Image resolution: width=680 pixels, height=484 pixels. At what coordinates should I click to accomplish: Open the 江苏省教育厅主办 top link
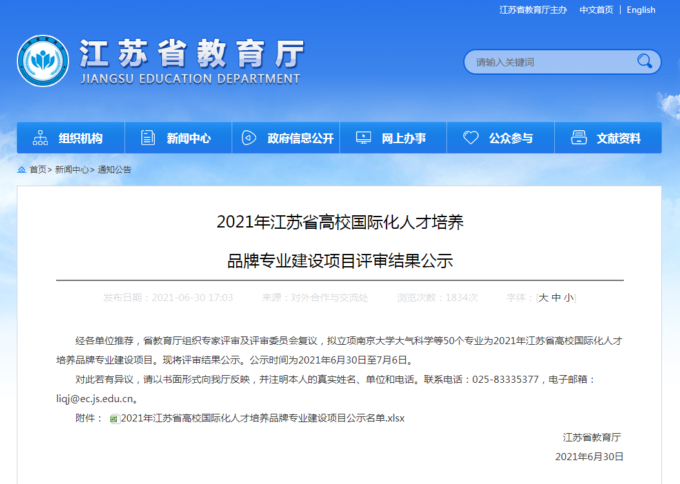click(x=533, y=10)
